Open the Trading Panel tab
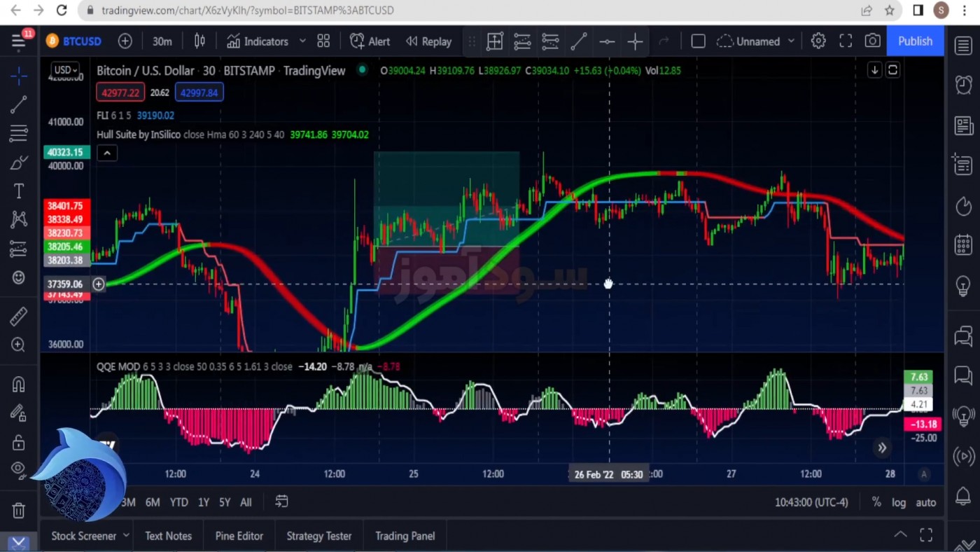980x552 pixels. coord(405,536)
